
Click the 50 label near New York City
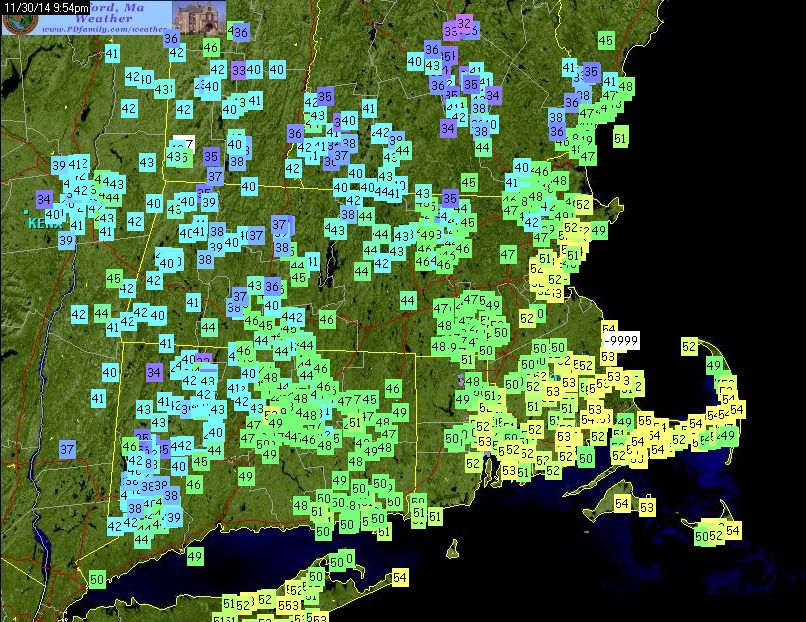tap(97, 579)
